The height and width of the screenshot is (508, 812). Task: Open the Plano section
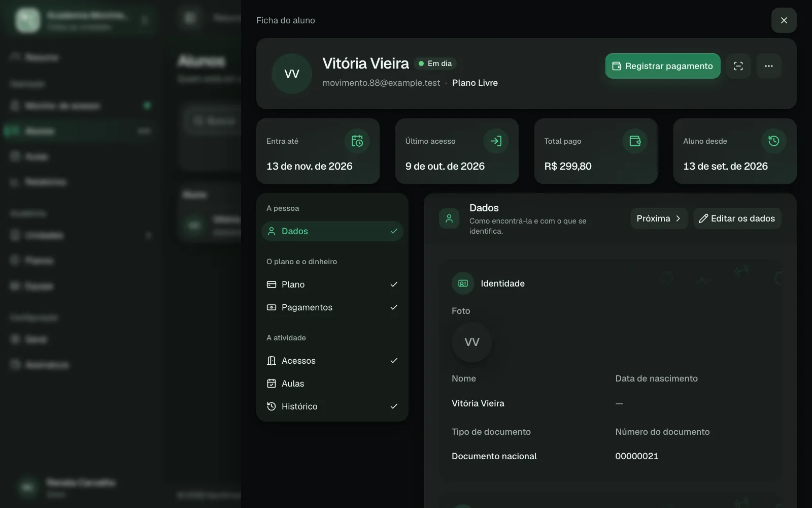[332, 284]
